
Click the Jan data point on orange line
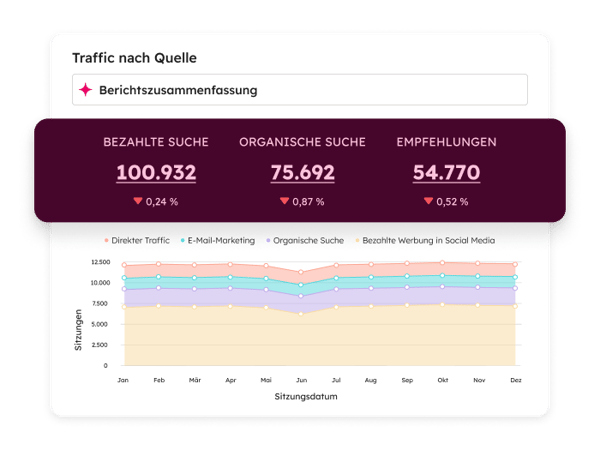coord(124,307)
